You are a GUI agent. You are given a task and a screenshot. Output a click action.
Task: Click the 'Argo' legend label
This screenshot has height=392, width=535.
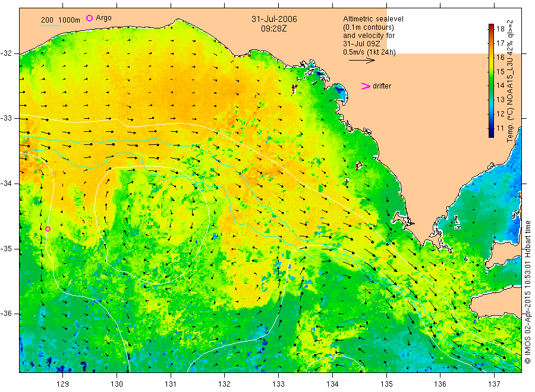(103, 18)
